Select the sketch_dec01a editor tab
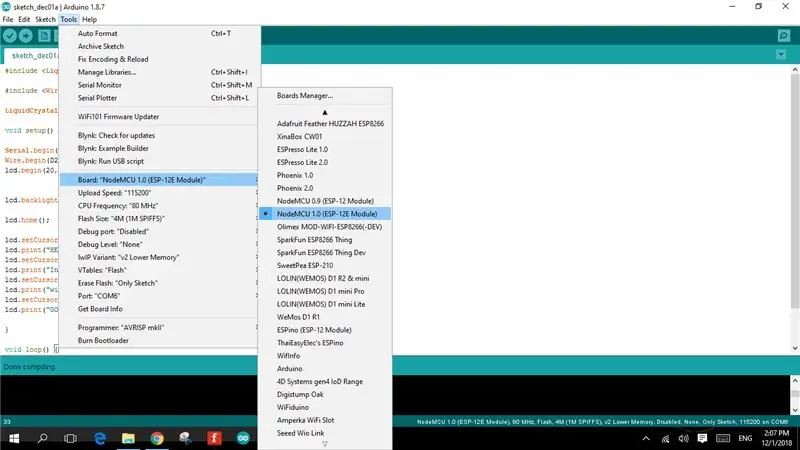Image resolution: width=800 pixels, height=450 pixels. [32, 55]
